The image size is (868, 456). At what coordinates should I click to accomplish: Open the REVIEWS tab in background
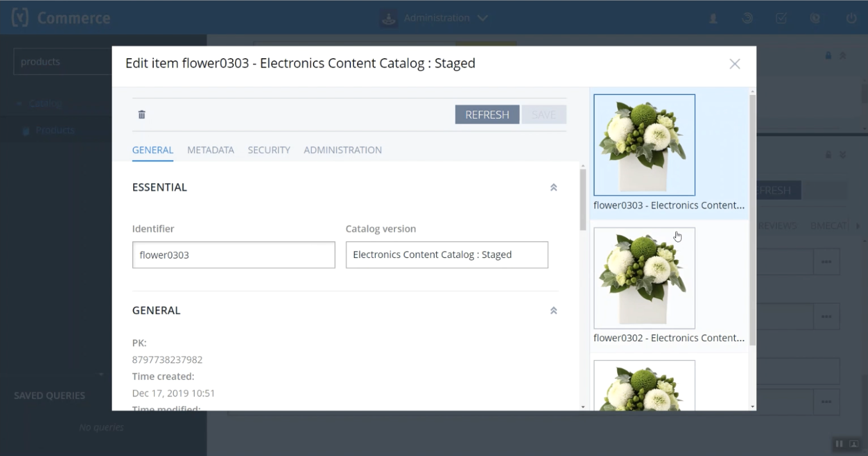[x=777, y=226]
